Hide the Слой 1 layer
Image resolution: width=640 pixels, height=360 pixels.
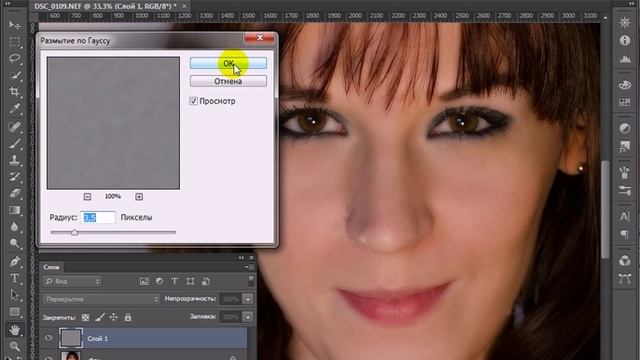click(x=49, y=338)
